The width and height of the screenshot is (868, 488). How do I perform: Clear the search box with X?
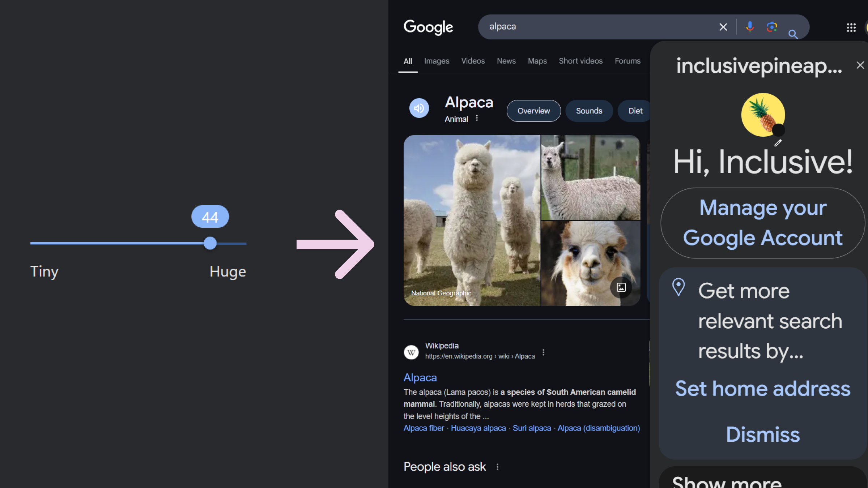tap(723, 27)
